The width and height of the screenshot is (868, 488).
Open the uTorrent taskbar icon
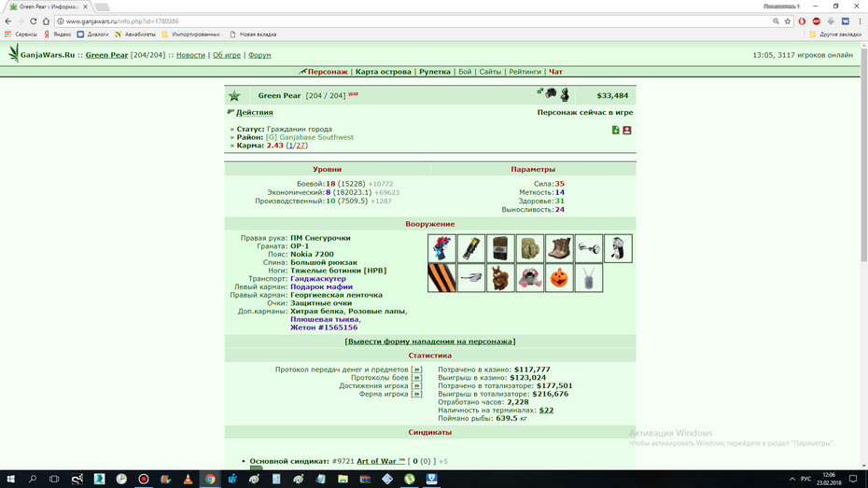409,479
